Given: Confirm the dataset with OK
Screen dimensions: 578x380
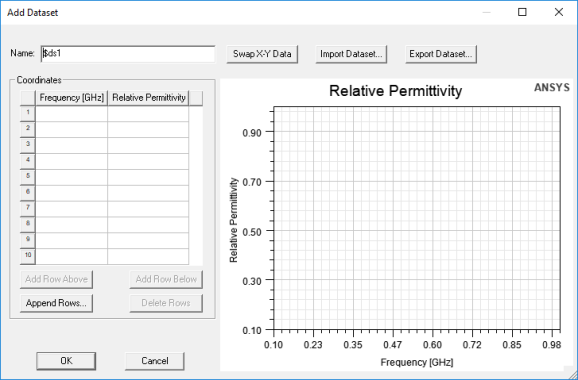Looking at the screenshot, I should coord(66,361).
